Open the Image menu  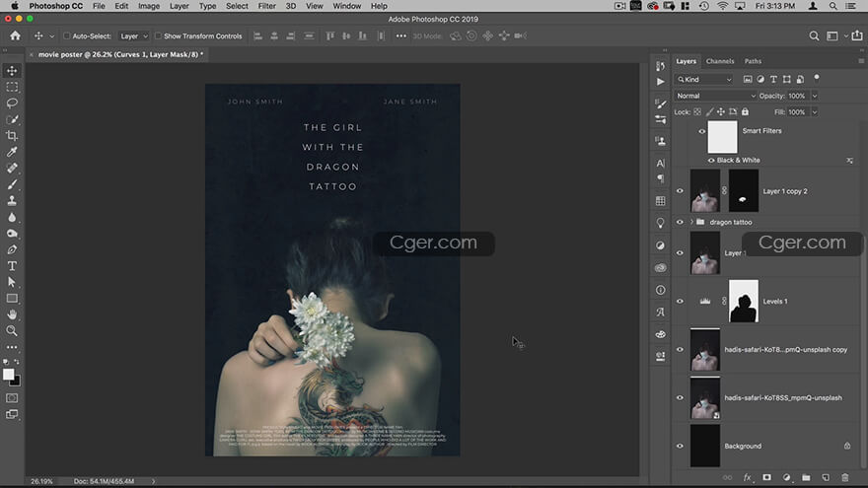click(x=148, y=6)
